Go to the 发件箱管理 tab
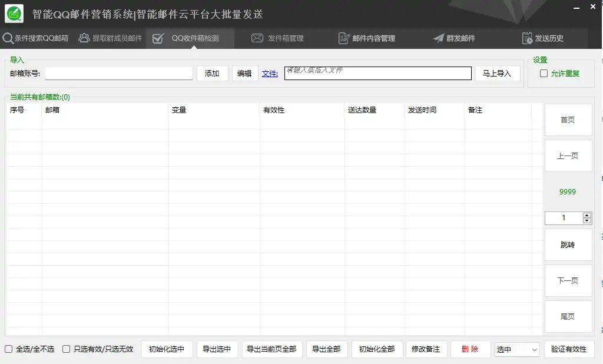The image size is (603, 364). (x=278, y=38)
